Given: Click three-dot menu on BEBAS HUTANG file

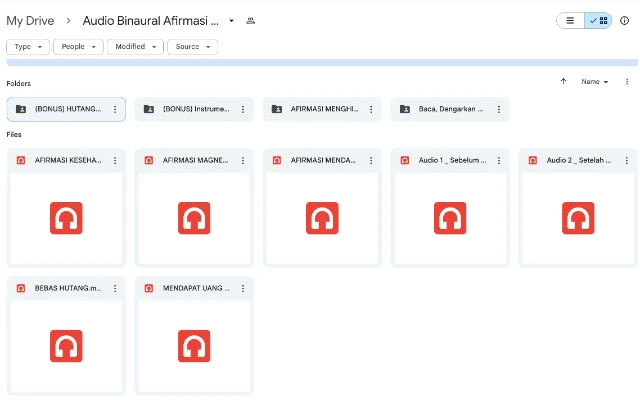Looking at the screenshot, I should [x=115, y=288].
